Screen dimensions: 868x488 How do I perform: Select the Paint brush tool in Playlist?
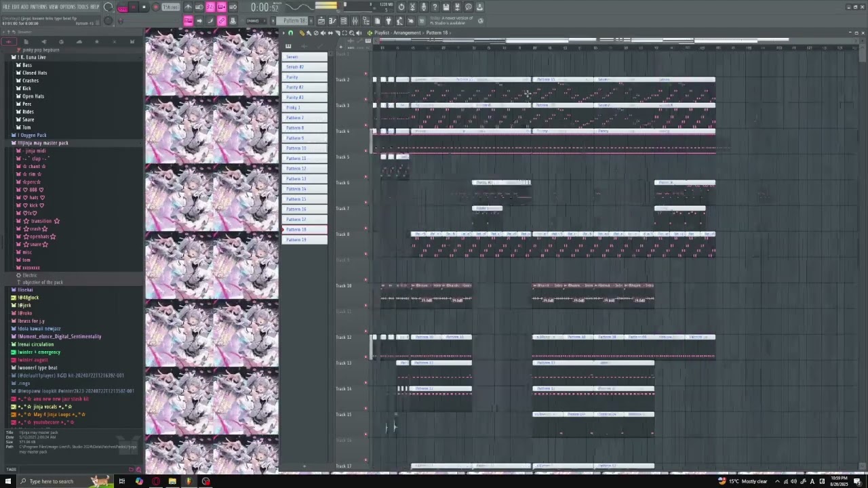click(309, 33)
